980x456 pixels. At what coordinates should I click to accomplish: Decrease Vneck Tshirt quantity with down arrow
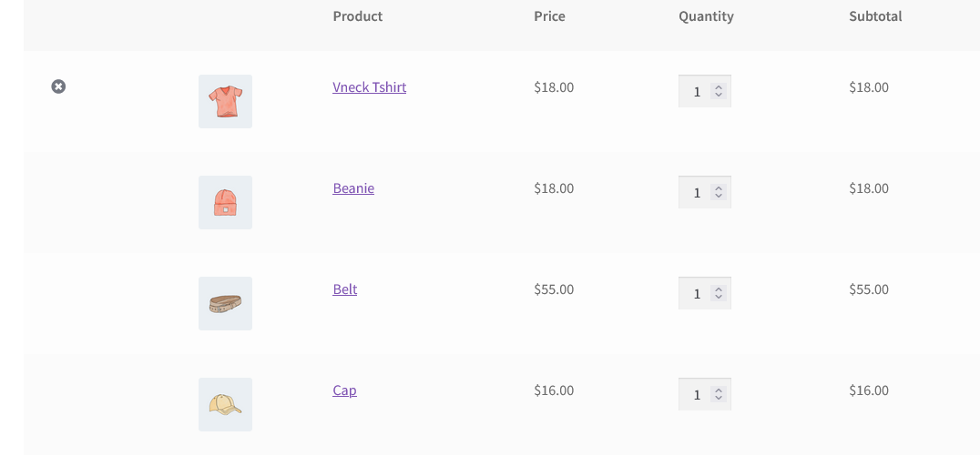tap(719, 95)
